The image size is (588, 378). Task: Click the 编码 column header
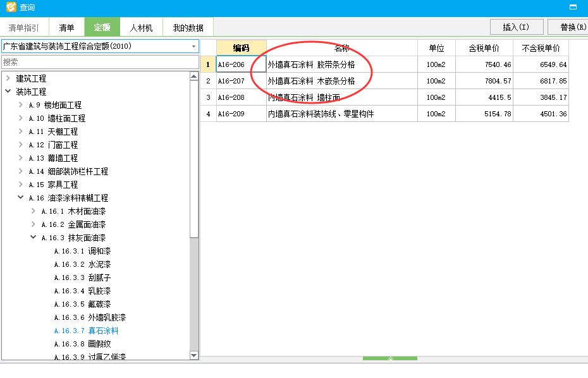coord(241,48)
